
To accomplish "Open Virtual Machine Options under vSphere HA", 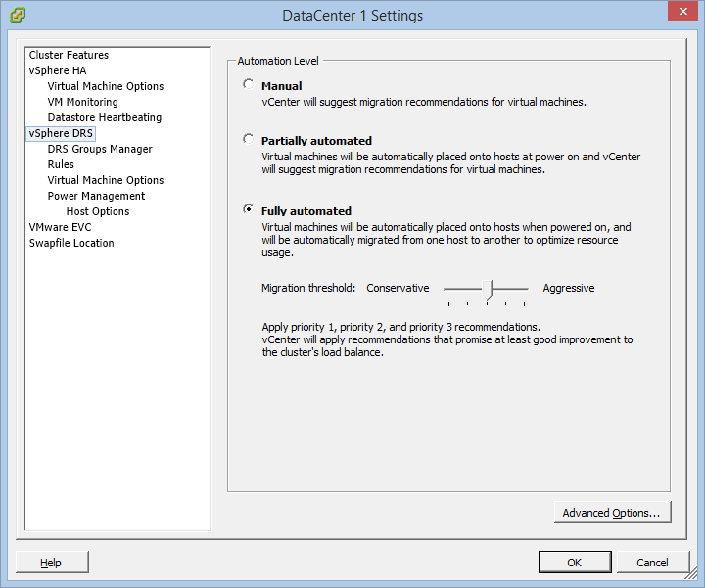I will coord(106,86).
